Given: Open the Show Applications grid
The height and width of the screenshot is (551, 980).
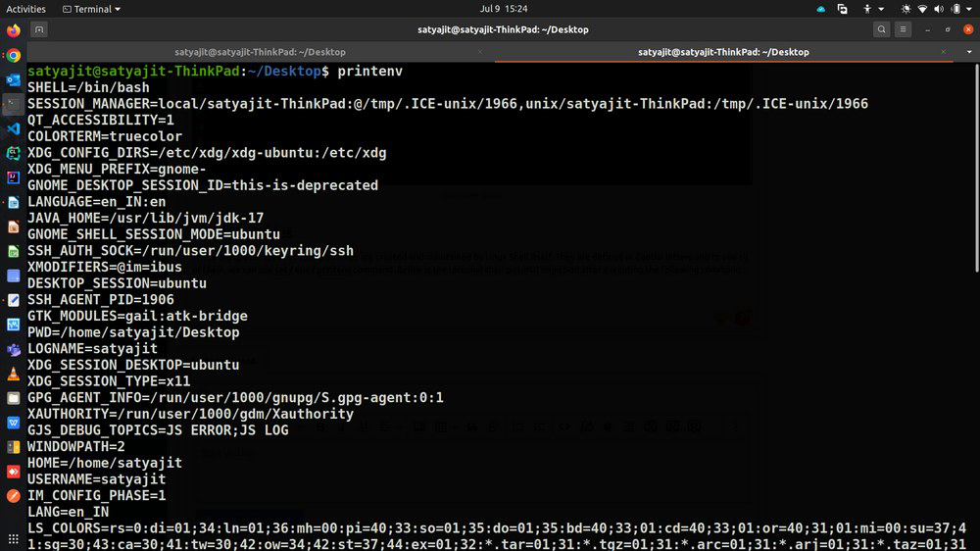Looking at the screenshot, I should [13, 539].
